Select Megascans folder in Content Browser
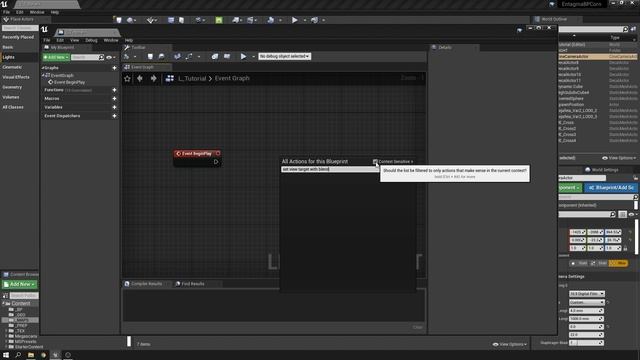 pyautogui.click(x=26, y=336)
